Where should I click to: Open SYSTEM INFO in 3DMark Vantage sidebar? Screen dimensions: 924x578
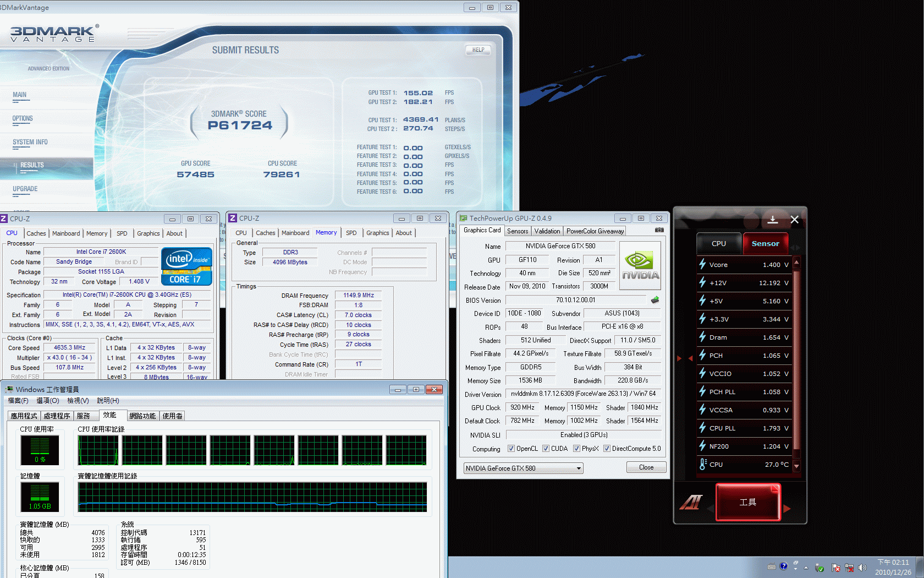30,143
